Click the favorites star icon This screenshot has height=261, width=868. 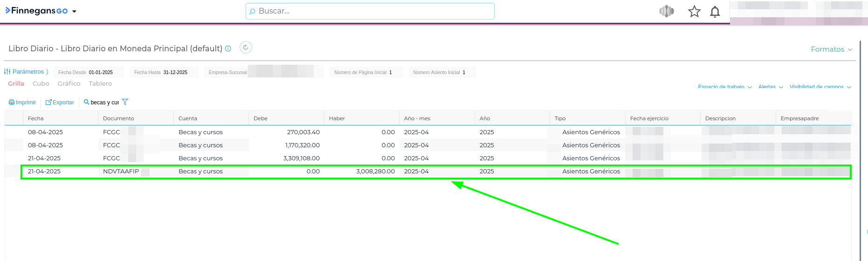pyautogui.click(x=694, y=12)
